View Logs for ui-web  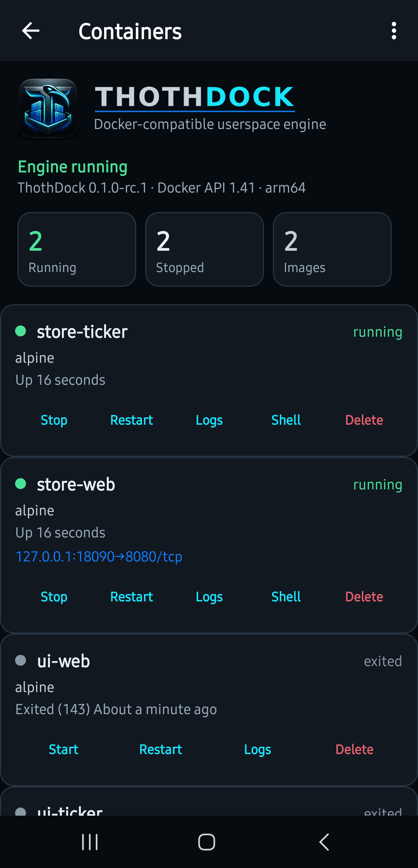[x=257, y=750]
